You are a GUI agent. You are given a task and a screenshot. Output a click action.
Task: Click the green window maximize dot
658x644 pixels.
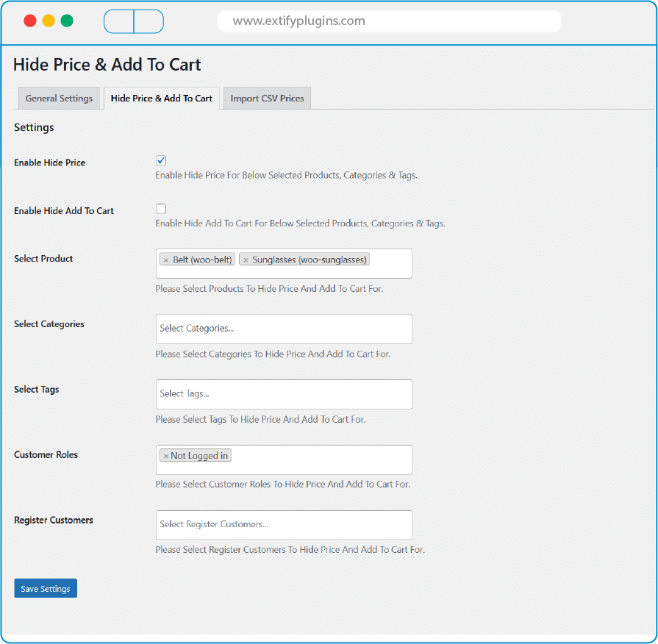(67, 21)
